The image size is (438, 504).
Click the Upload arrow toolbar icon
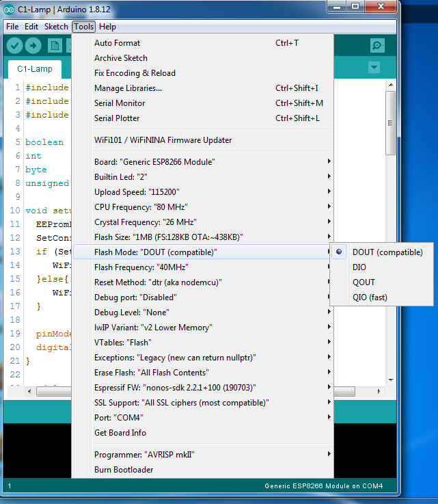tap(33, 46)
